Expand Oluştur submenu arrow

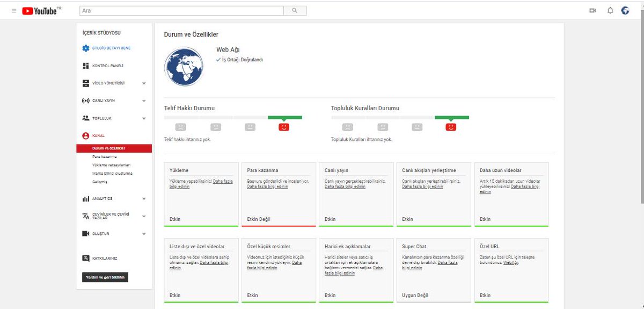tap(144, 234)
